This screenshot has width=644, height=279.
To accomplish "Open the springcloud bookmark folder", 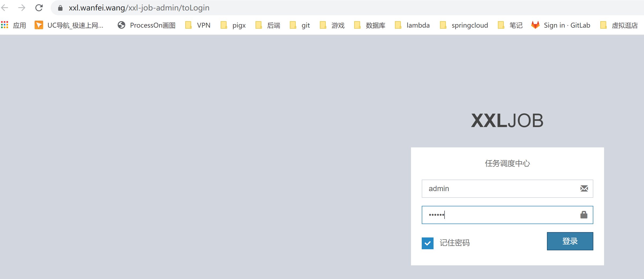I will pyautogui.click(x=464, y=25).
